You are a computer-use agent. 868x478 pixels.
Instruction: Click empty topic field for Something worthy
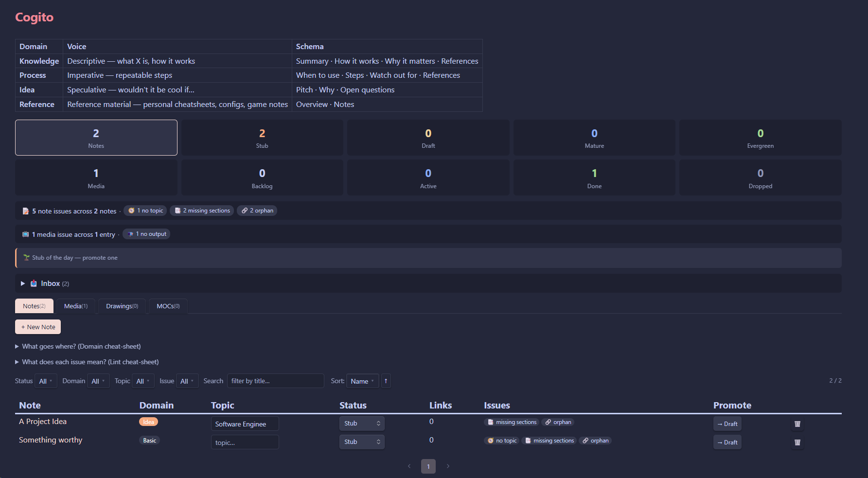coord(245,442)
